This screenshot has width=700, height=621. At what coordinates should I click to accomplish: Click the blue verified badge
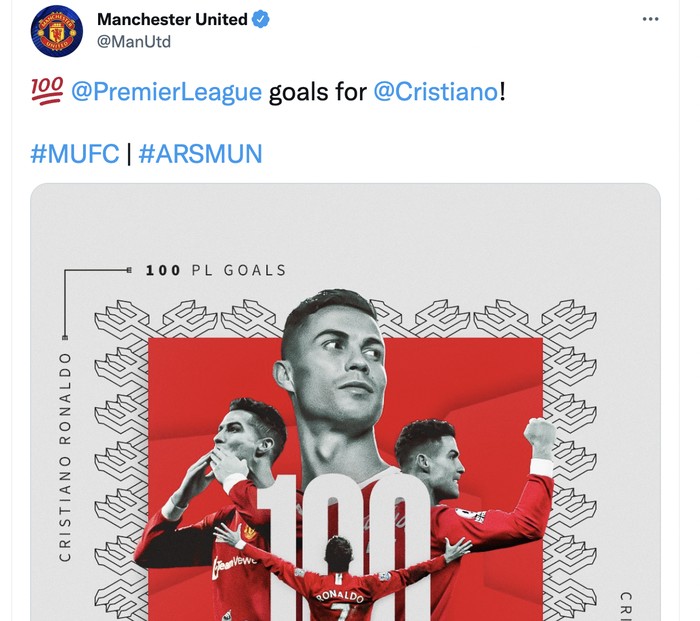click(x=261, y=20)
